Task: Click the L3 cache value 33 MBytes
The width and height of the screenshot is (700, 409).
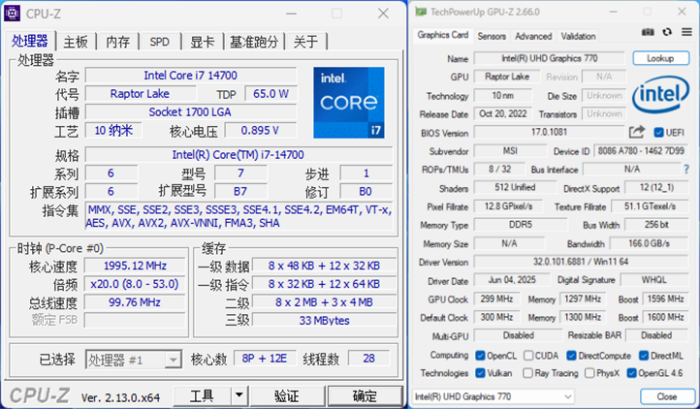Action: (x=324, y=320)
